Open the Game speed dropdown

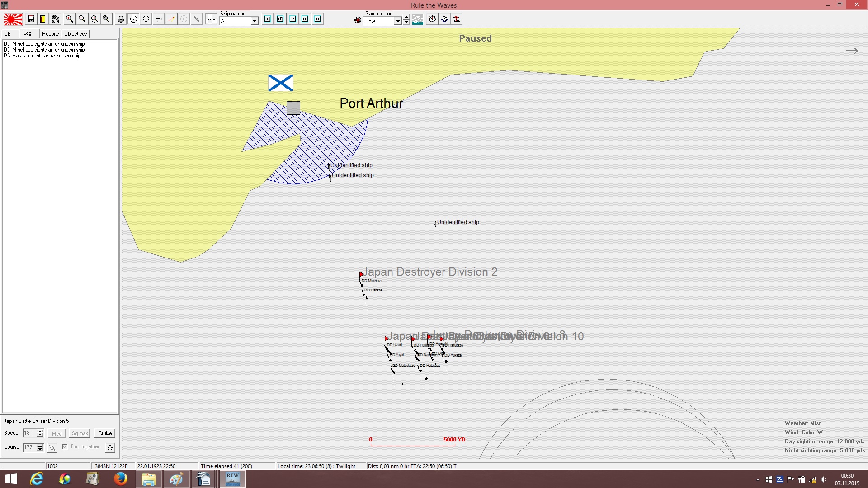pyautogui.click(x=398, y=21)
